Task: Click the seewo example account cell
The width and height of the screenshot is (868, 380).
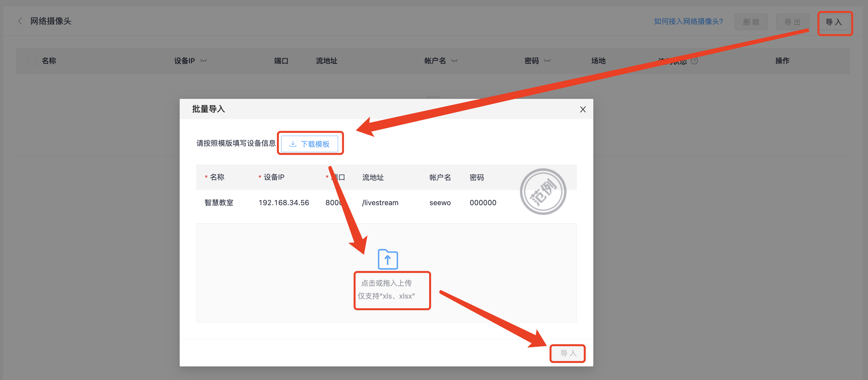Action: pos(440,203)
